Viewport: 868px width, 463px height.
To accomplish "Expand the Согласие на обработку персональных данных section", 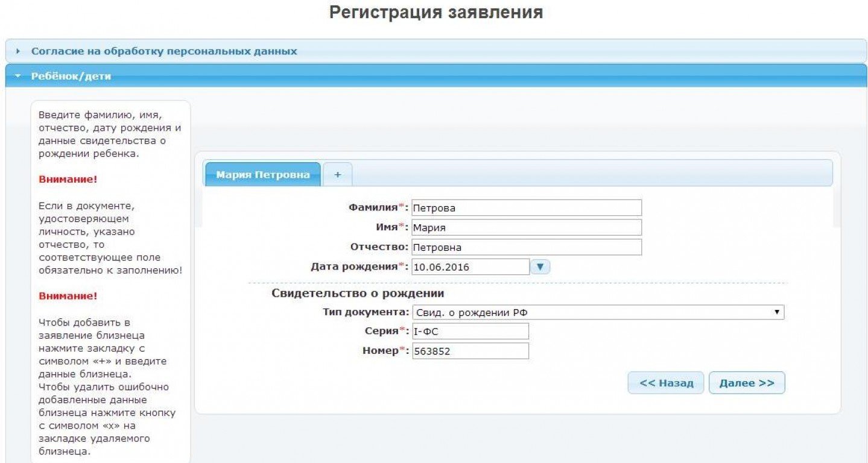I will [x=164, y=51].
